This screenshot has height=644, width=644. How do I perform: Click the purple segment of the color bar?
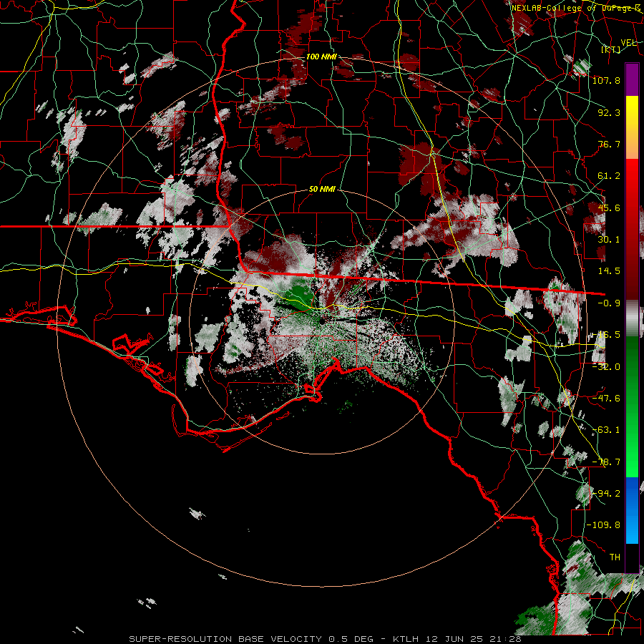pos(632,79)
